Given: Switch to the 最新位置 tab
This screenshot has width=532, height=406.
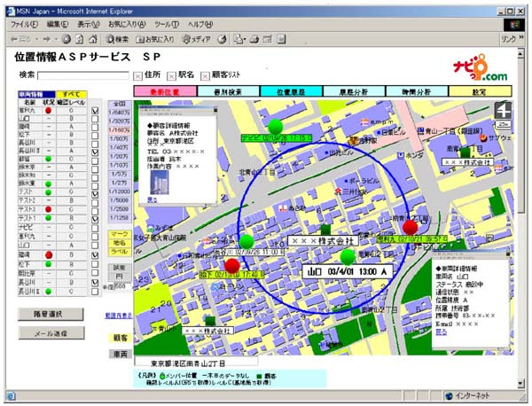Looking at the screenshot, I should pyautogui.click(x=165, y=91).
